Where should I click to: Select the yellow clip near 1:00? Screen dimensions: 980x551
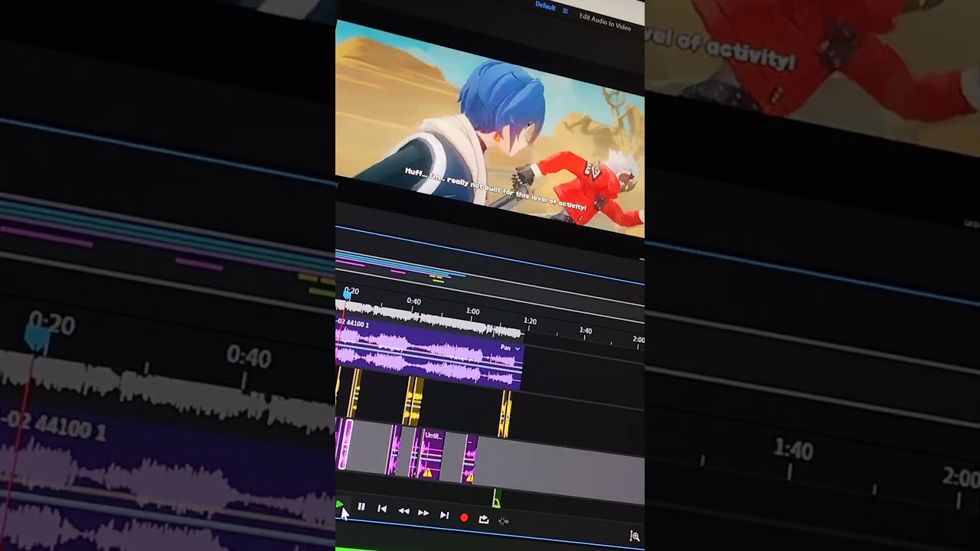(505, 414)
